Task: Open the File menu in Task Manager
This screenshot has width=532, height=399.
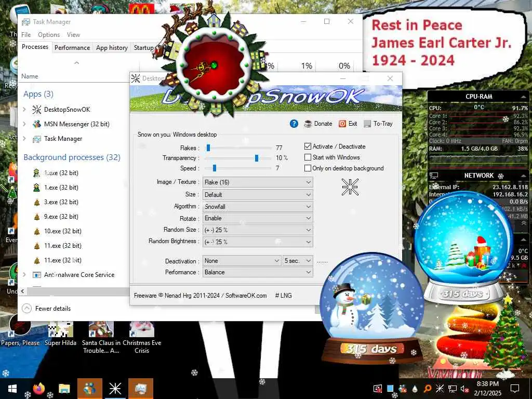Action: pyautogui.click(x=26, y=35)
